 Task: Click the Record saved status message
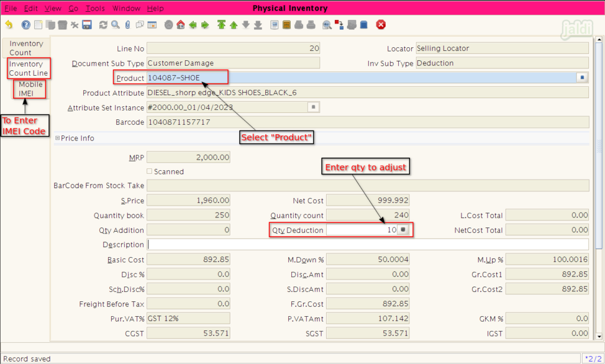27,359
